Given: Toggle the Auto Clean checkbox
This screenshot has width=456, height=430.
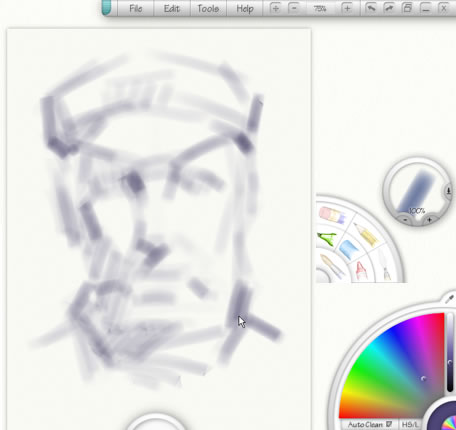Looking at the screenshot, I should click(389, 424).
